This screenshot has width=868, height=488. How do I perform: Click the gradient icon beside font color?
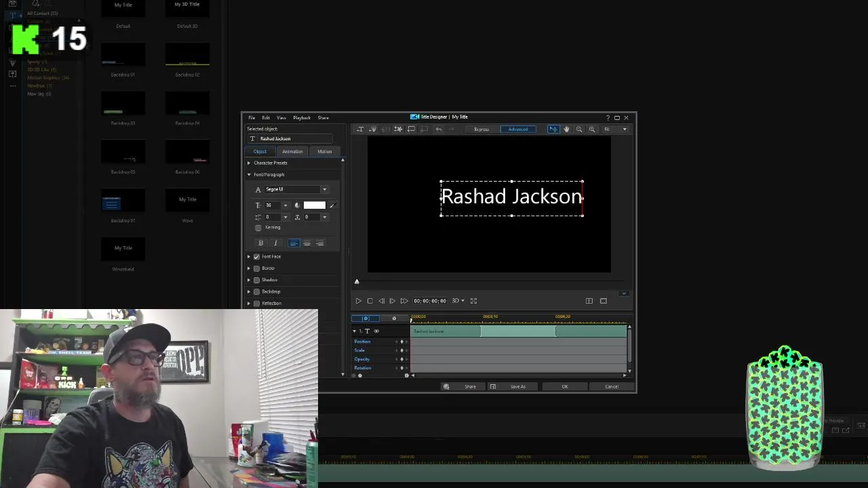coord(297,205)
